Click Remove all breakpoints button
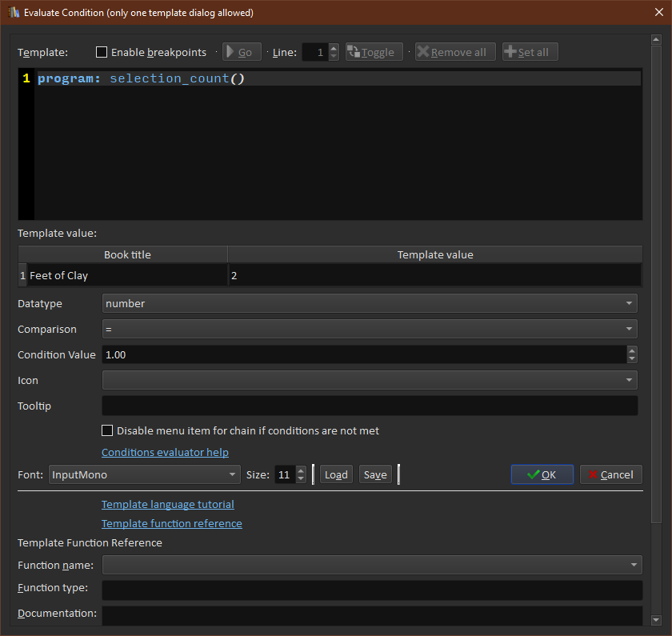This screenshot has height=636, width=672. click(455, 52)
